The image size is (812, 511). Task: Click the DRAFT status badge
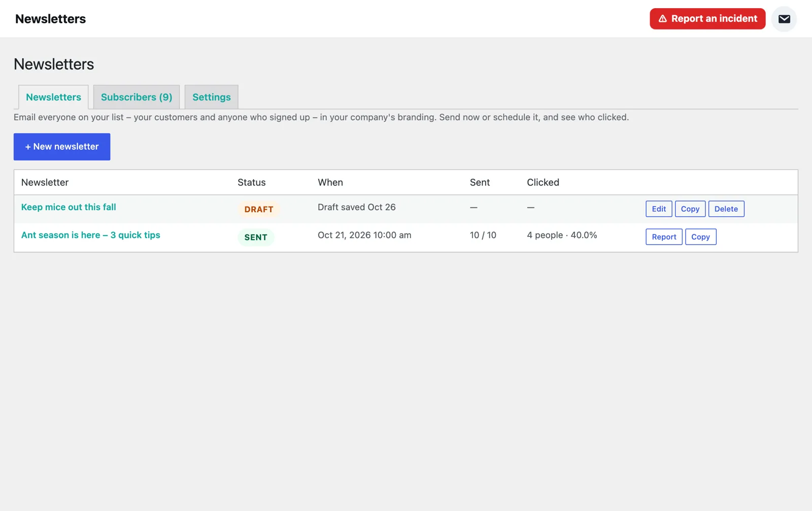(x=259, y=209)
